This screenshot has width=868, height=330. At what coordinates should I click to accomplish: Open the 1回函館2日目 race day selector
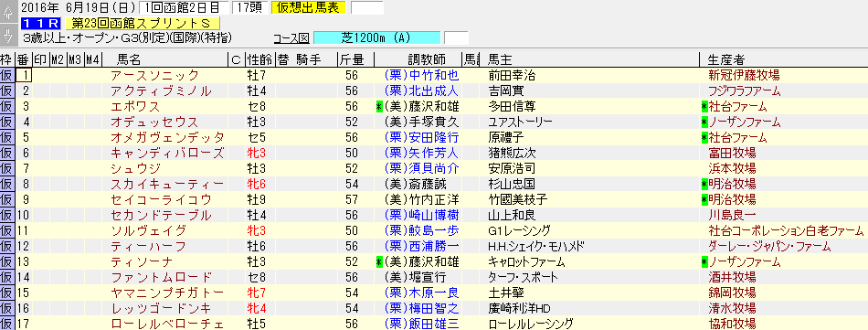point(178,7)
